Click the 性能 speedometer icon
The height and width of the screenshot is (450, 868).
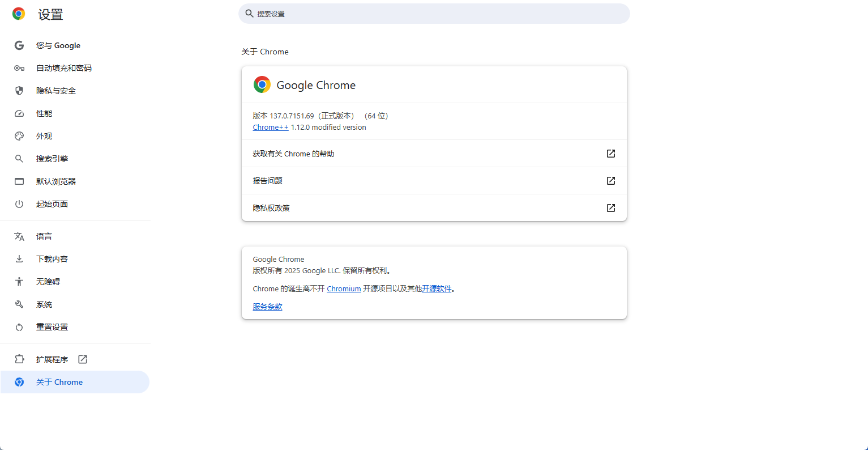(19, 113)
